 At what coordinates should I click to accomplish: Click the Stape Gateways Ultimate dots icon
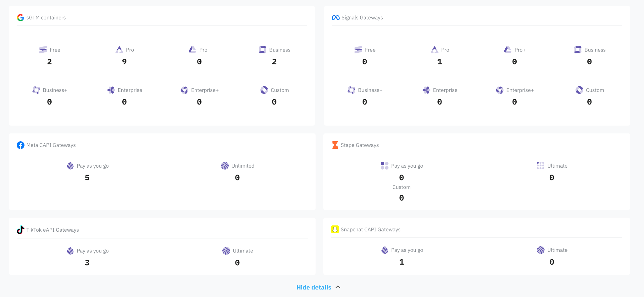541,165
